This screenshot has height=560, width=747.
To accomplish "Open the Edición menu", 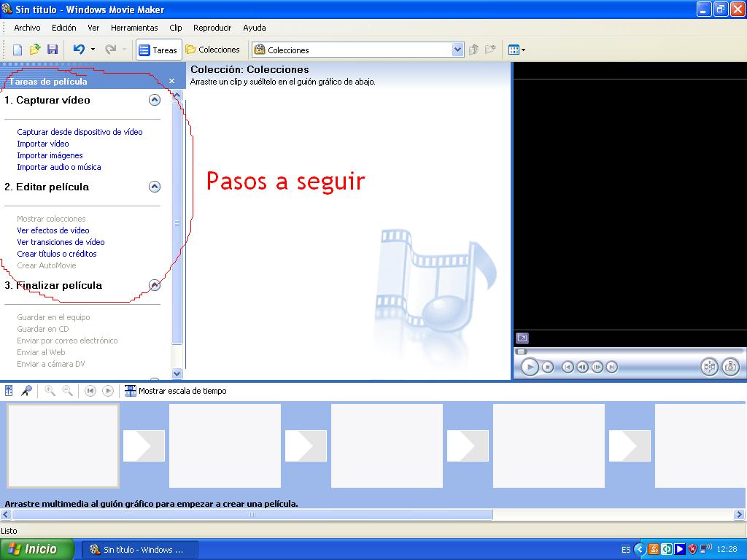I will coord(64,28).
